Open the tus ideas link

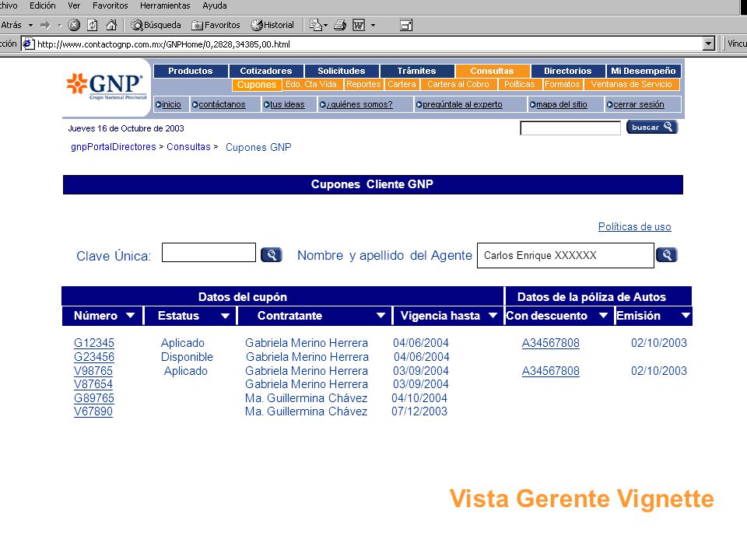click(287, 104)
